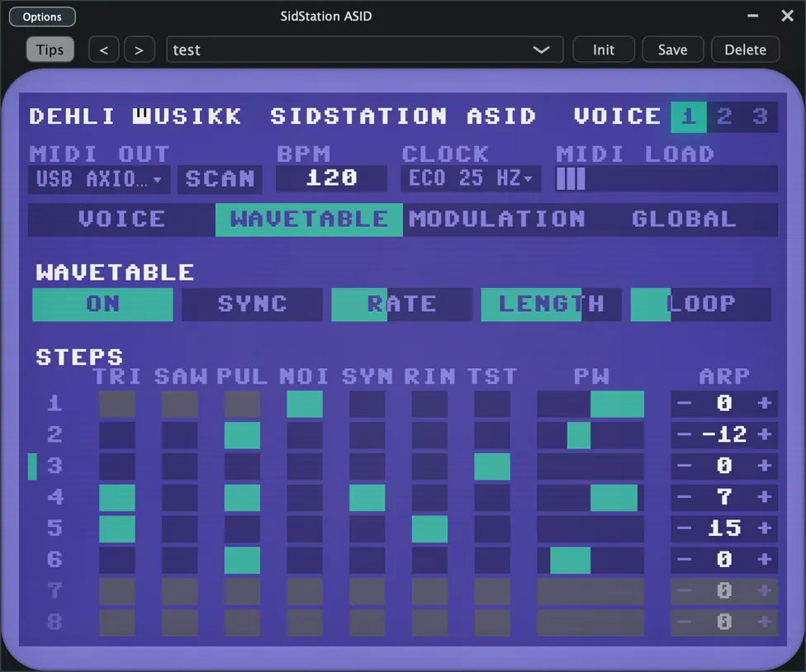
Task: Select Voice 3
Action: tap(761, 116)
